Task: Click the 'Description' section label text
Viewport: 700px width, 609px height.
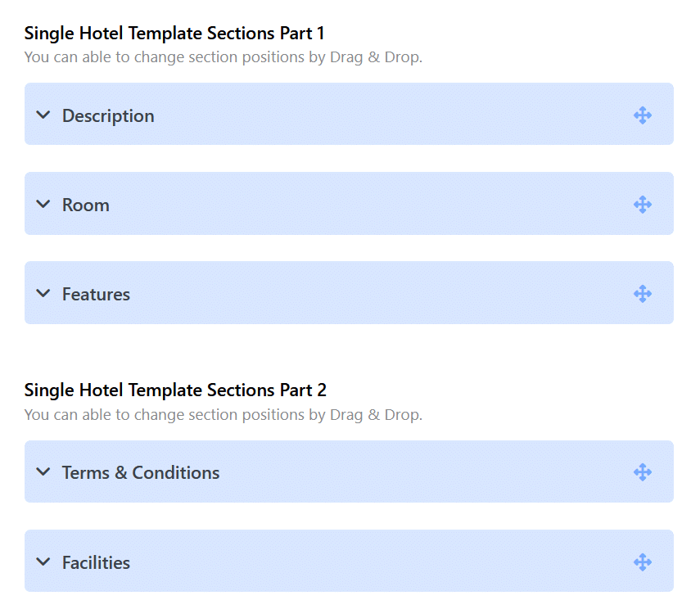Action: point(108,116)
